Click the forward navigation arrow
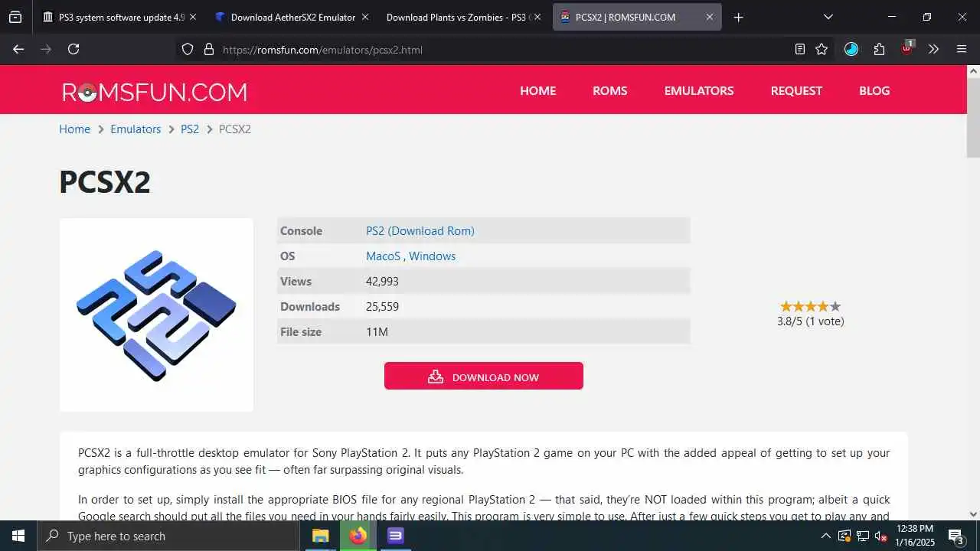Screen dimensions: 980x551 [46, 49]
